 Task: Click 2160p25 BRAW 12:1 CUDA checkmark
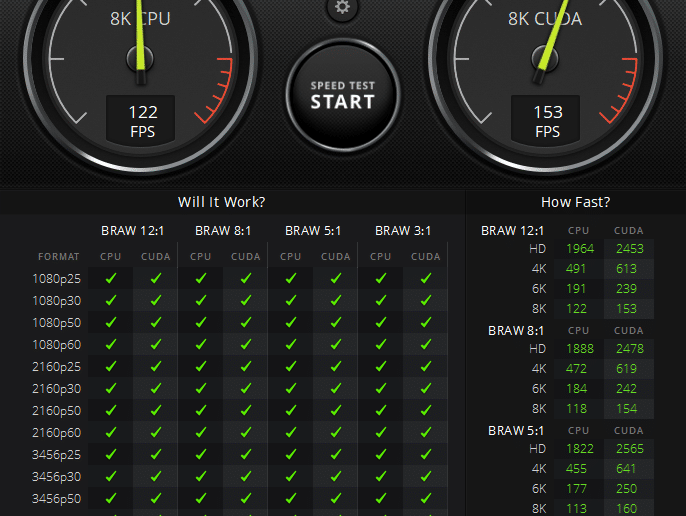click(156, 366)
